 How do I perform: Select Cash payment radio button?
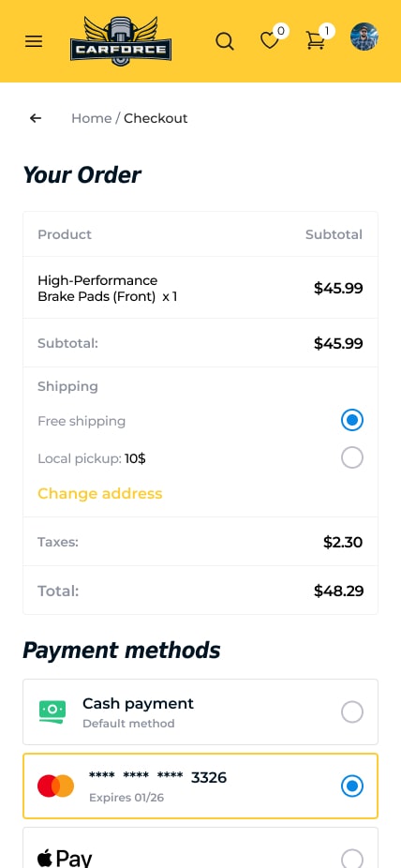pyautogui.click(x=352, y=711)
